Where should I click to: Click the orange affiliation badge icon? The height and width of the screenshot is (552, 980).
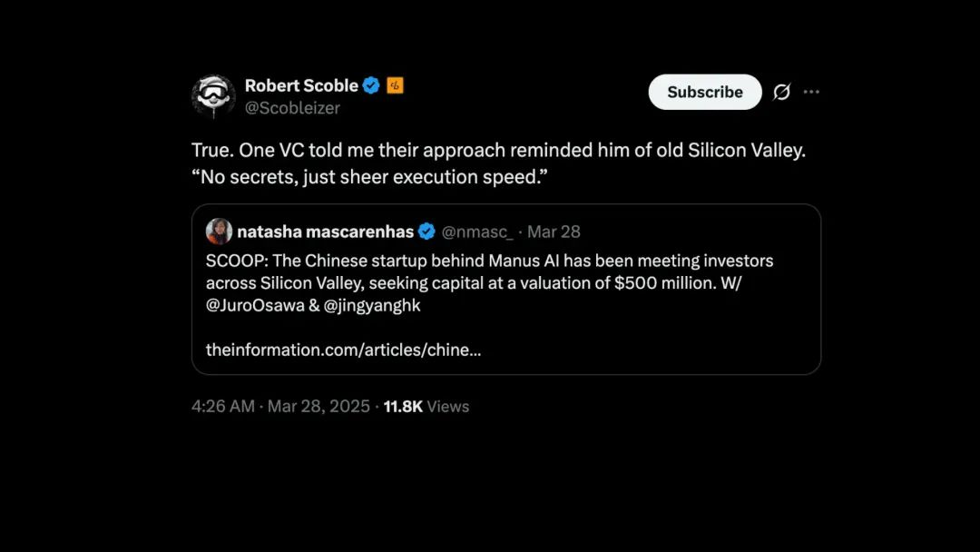[x=395, y=85]
